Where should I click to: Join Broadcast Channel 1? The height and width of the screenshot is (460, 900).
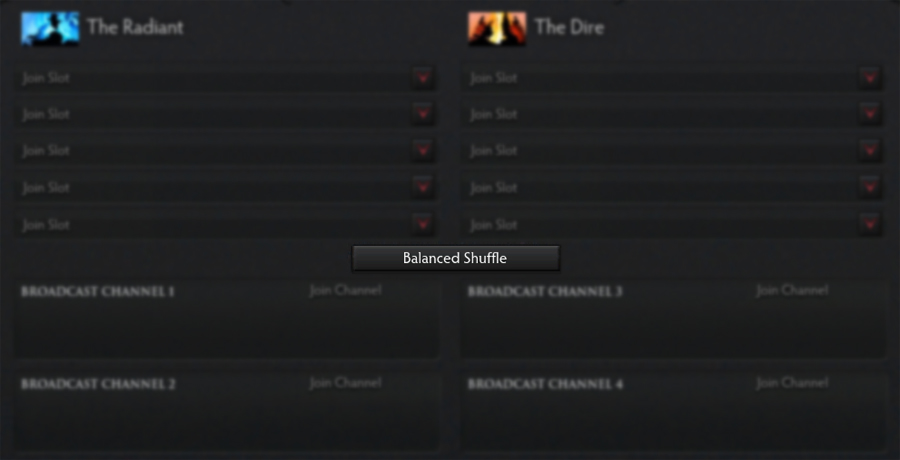pos(345,291)
